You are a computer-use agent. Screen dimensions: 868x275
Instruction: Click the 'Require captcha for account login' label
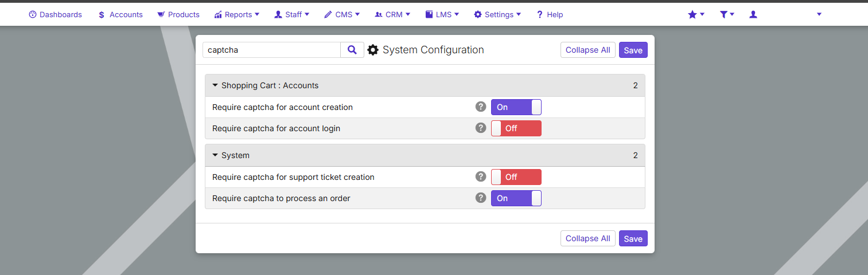coord(276,128)
